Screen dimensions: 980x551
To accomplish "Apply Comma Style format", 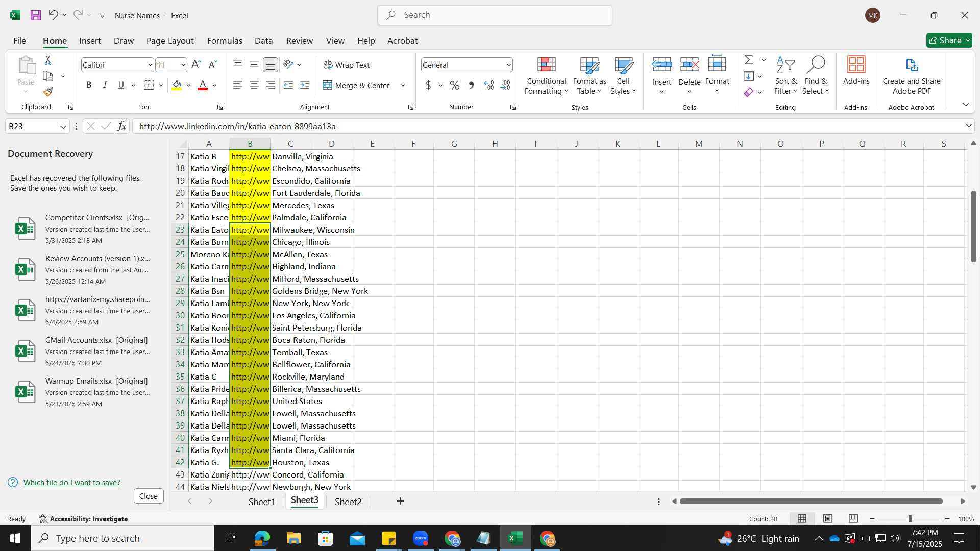I will (471, 85).
